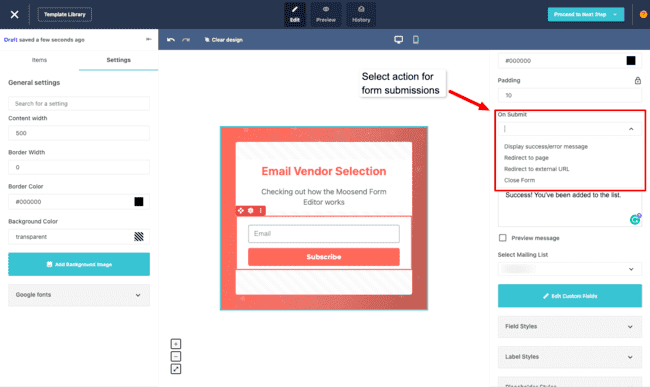Open the form block more options menu
650x387 pixels.
click(x=261, y=210)
